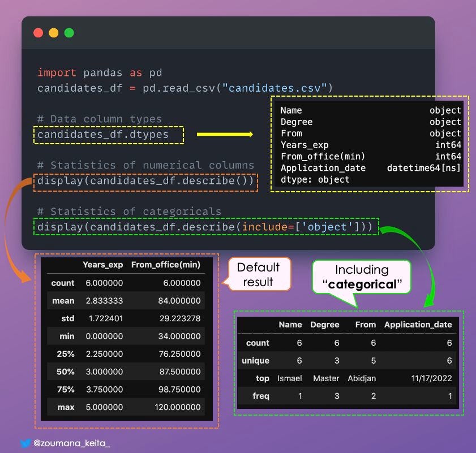Select 'Application_date' in the dtypes output
Viewport: 476px width, 453px height.
coord(323,168)
